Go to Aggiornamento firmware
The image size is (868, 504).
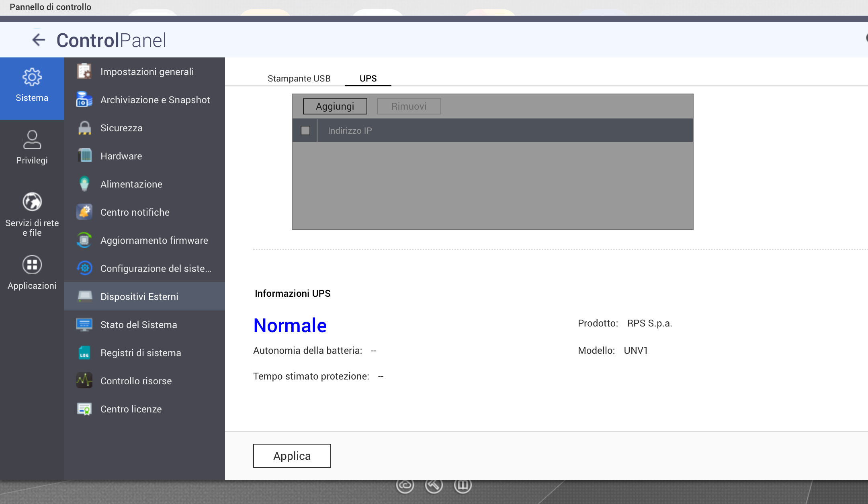click(154, 240)
